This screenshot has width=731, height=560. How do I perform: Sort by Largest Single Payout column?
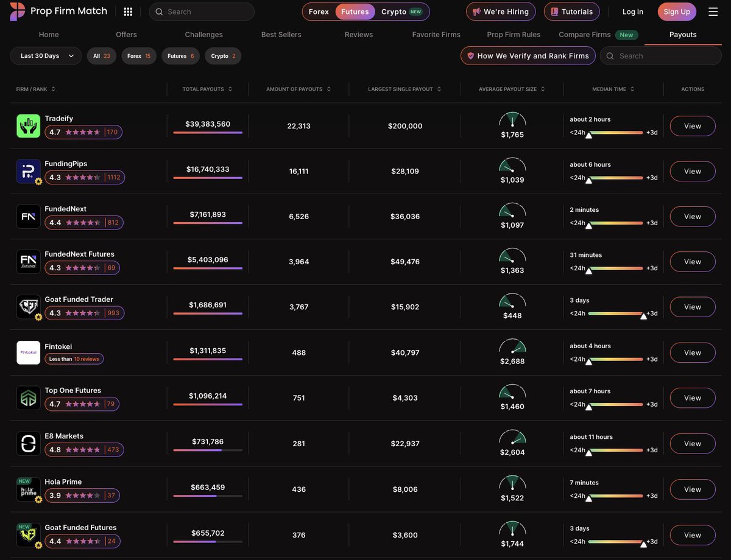[x=404, y=89]
